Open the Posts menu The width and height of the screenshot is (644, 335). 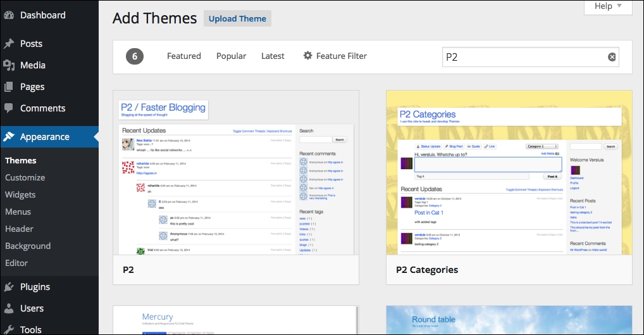(31, 44)
